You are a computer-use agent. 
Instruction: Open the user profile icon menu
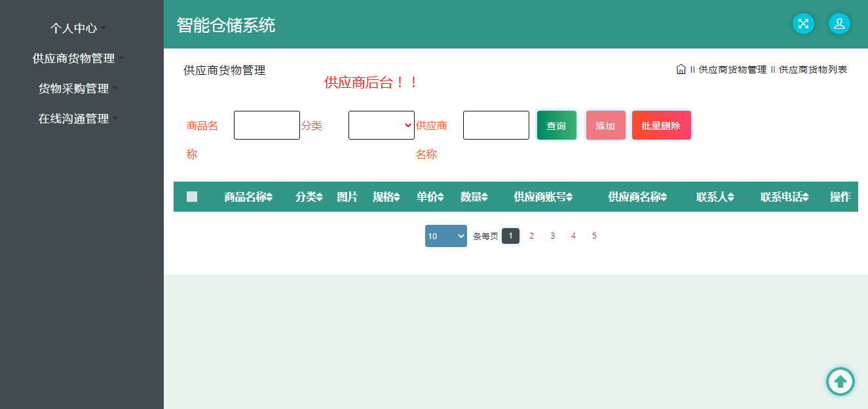tap(839, 24)
